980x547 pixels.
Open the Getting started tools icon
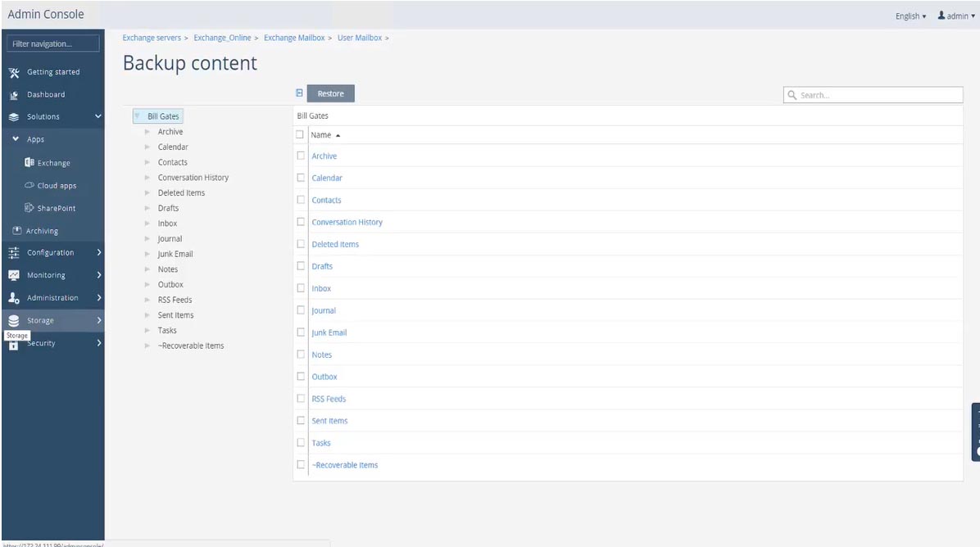click(14, 72)
